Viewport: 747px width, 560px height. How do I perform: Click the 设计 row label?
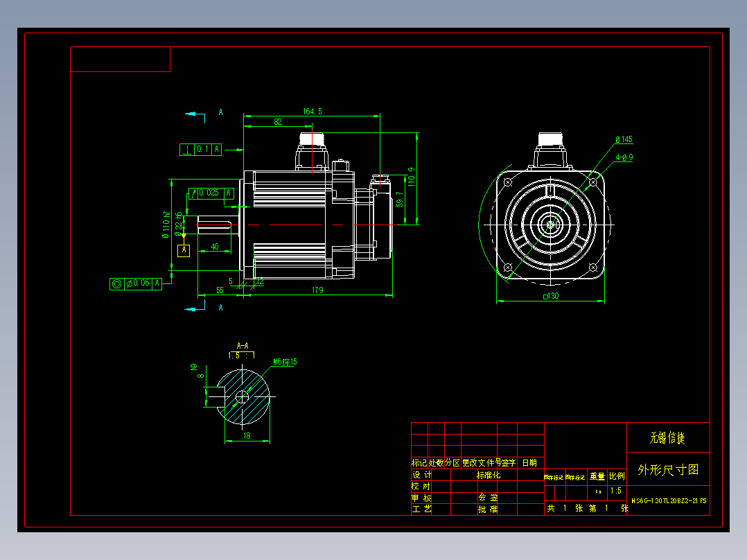(x=421, y=475)
